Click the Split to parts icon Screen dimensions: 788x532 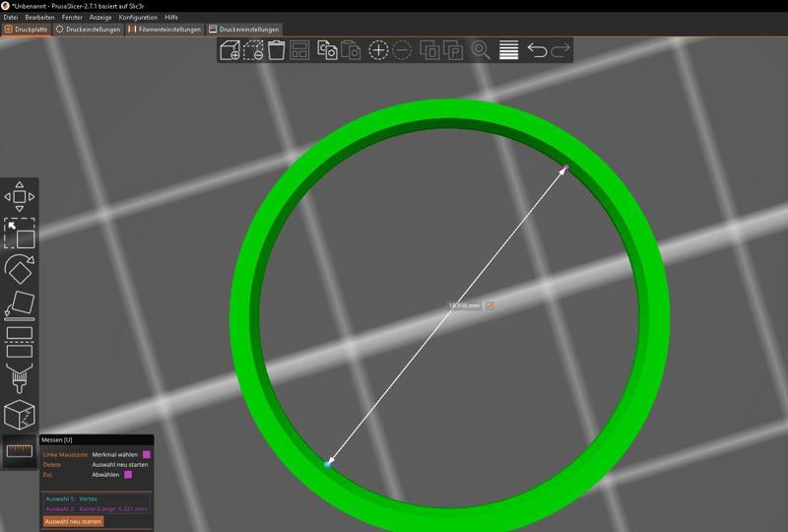(453, 50)
